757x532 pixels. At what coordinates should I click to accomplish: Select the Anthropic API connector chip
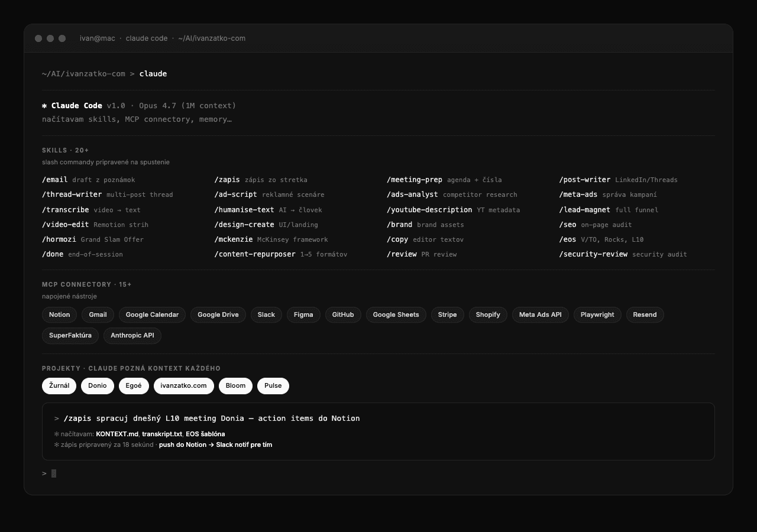click(x=132, y=335)
